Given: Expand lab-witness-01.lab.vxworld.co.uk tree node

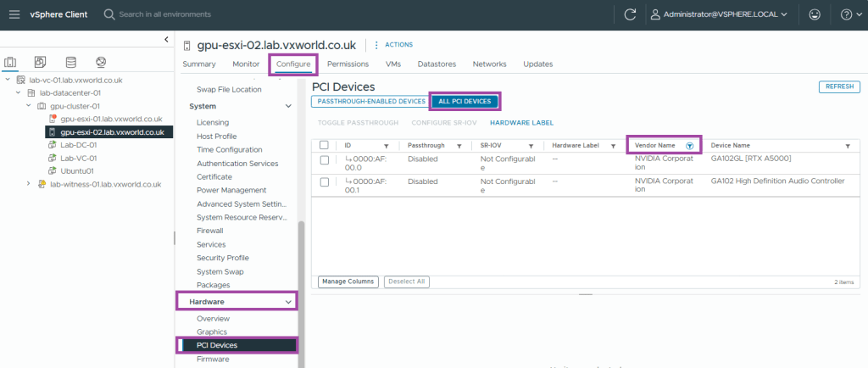Looking at the screenshot, I should tap(30, 184).
